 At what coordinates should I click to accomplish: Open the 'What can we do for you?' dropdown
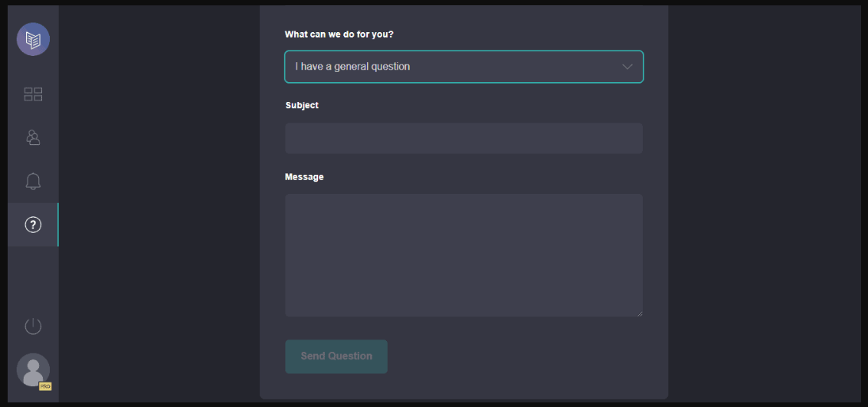pos(463,67)
